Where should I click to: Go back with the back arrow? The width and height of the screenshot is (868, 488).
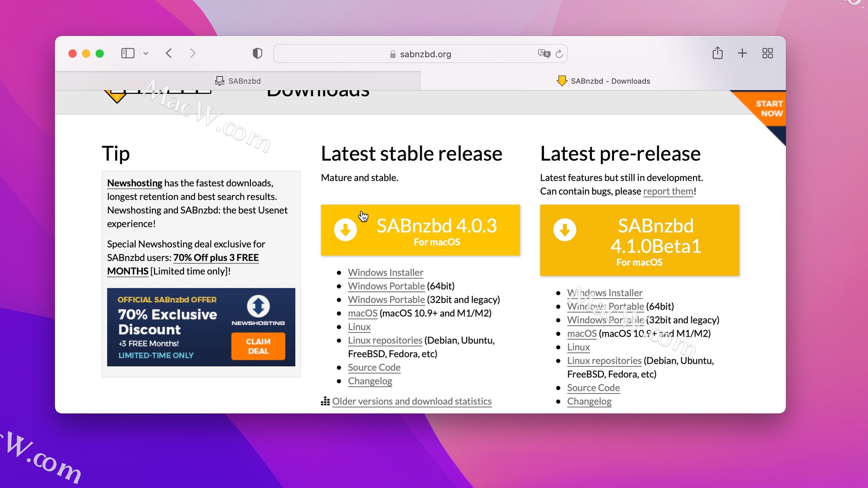point(169,53)
